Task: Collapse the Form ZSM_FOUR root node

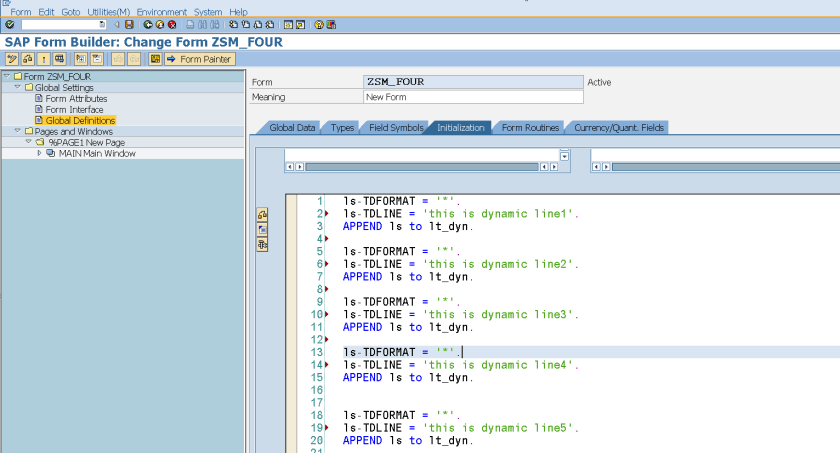Action: (7, 76)
